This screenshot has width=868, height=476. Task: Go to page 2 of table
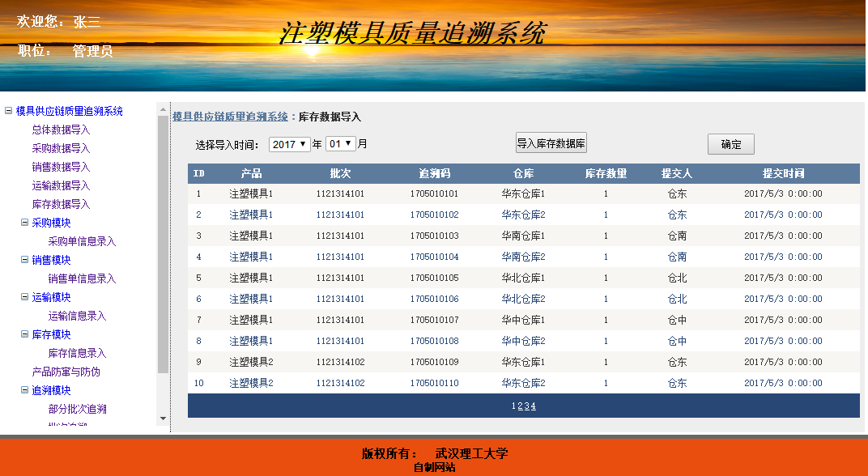[x=520, y=406]
